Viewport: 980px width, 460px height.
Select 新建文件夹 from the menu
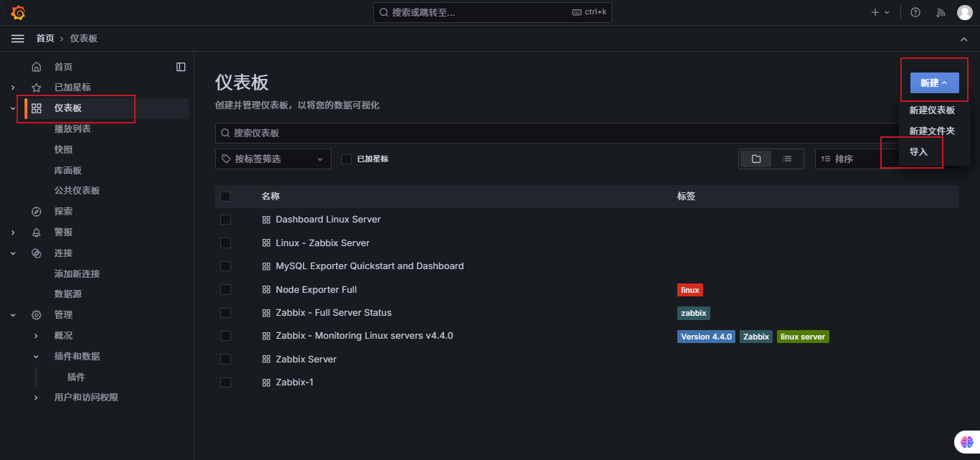point(932,131)
